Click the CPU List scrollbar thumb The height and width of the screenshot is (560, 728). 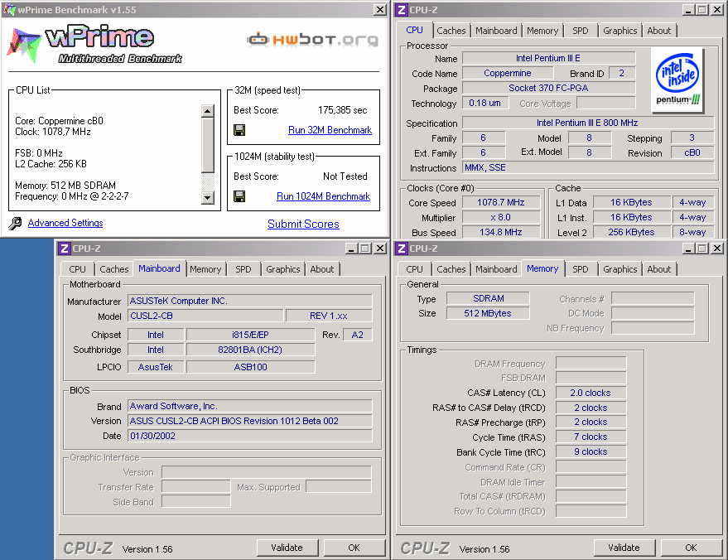pyautogui.click(x=208, y=145)
